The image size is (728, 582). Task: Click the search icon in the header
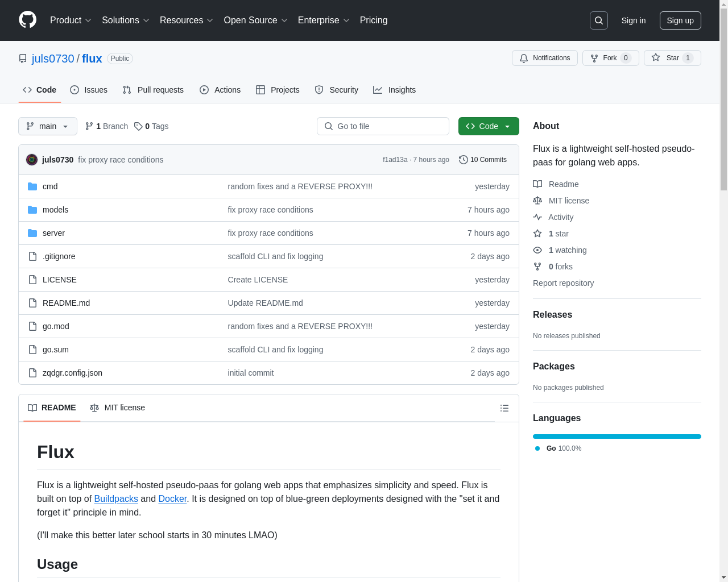click(x=598, y=20)
